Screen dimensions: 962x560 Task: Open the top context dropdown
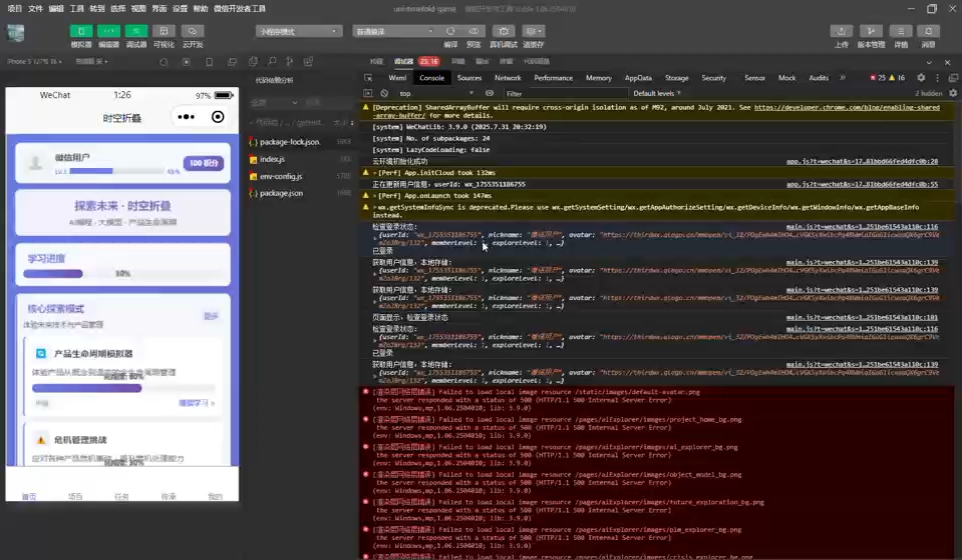click(x=436, y=94)
